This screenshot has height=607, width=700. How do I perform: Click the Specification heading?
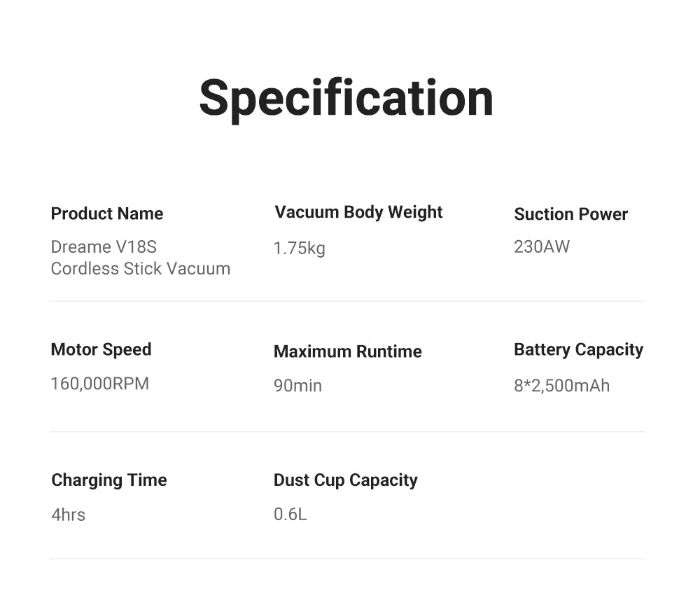pos(346,98)
